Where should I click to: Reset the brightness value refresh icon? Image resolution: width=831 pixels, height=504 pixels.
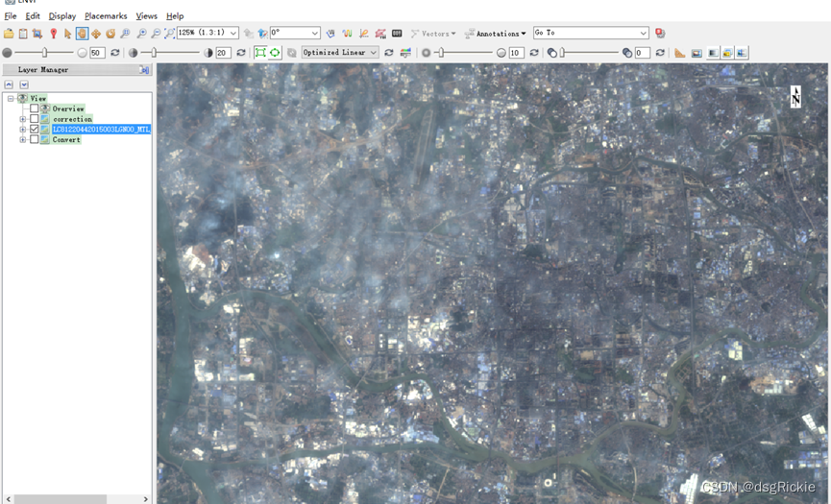[114, 53]
